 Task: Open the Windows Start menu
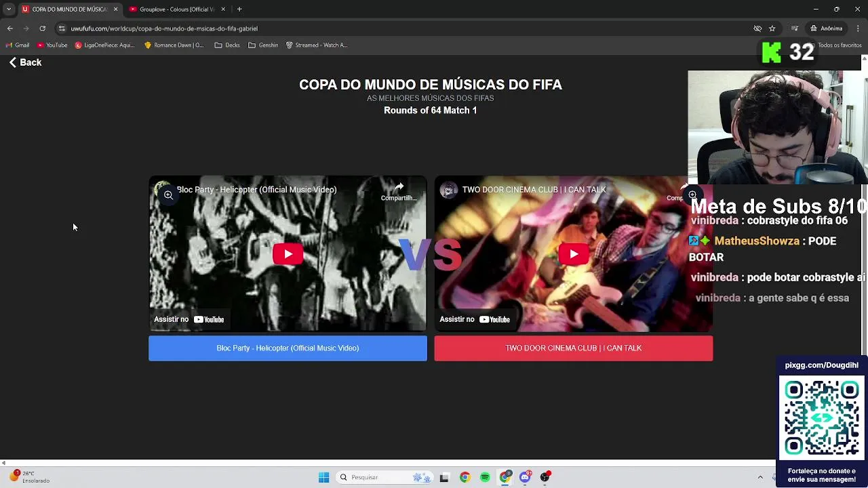(324, 477)
